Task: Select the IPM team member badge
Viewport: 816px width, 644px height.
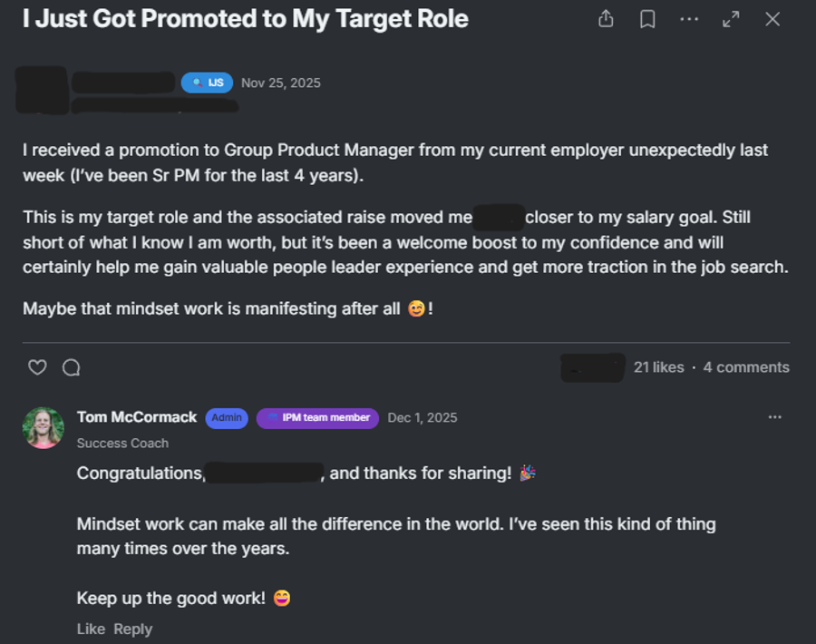Action: 316,418
